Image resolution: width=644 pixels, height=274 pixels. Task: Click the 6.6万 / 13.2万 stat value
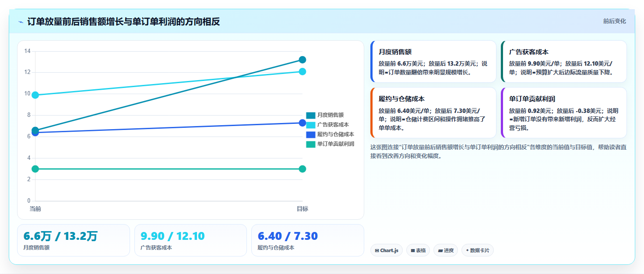[60, 236]
